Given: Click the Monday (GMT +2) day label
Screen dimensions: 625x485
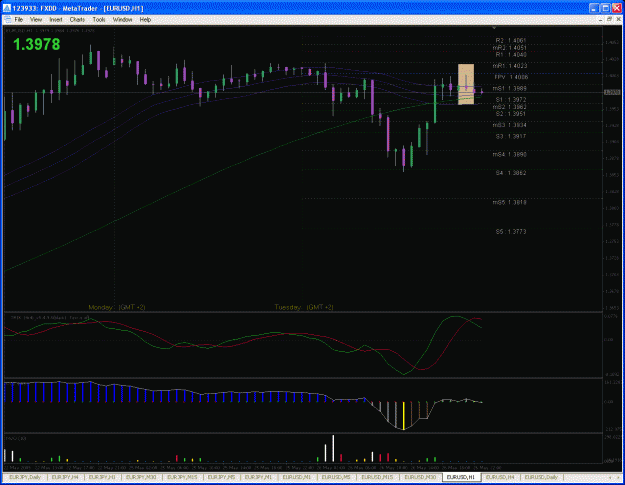Looking at the screenshot, I should tap(117, 307).
